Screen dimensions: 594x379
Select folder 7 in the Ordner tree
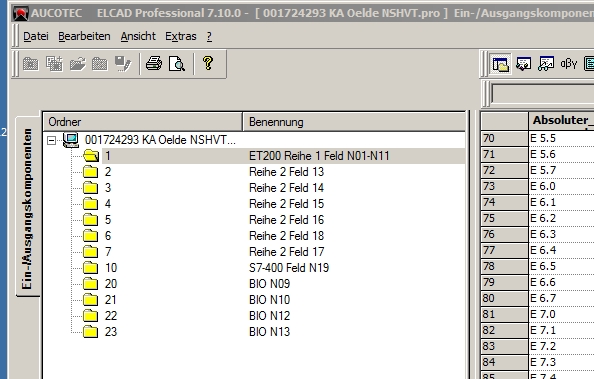tap(108, 252)
